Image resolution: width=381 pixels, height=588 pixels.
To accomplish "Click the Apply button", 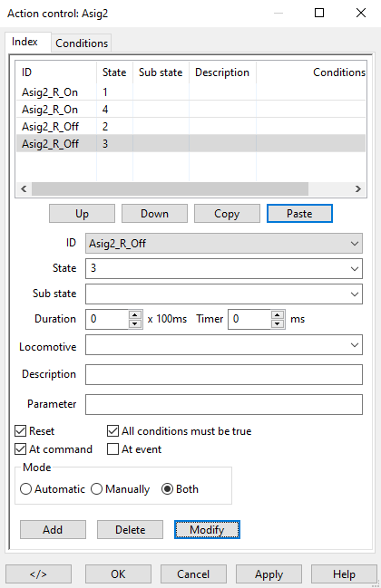I will tap(269, 574).
